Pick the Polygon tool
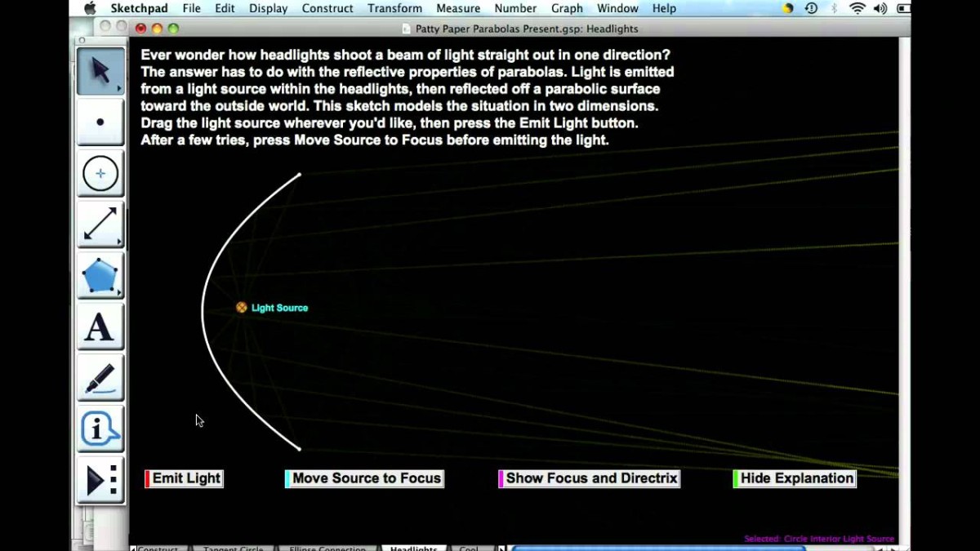Image resolution: width=980 pixels, height=551 pixels. [100, 276]
